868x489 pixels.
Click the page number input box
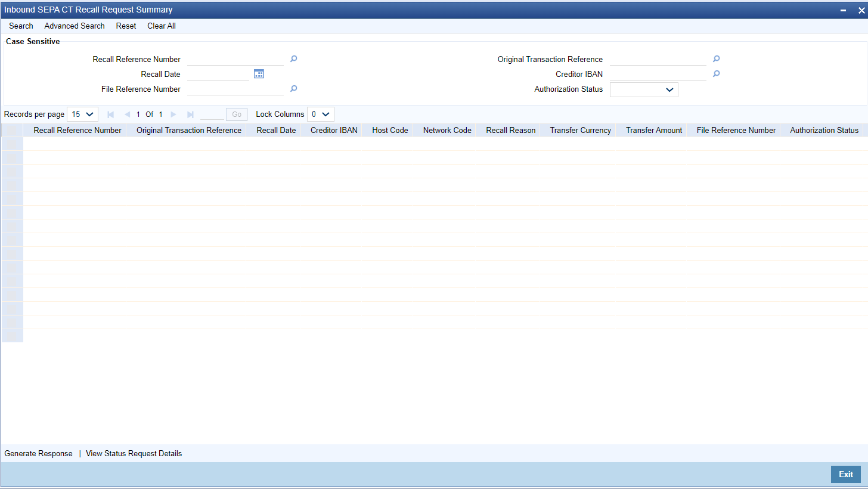(x=212, y=114)
